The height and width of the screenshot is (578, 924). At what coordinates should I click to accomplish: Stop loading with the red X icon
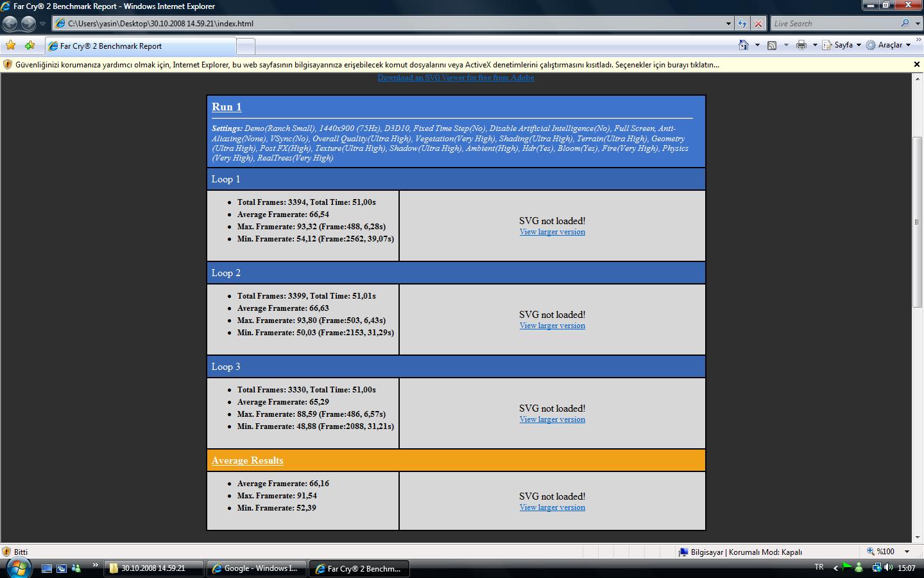pyautogui.click(x=758, y=24)
